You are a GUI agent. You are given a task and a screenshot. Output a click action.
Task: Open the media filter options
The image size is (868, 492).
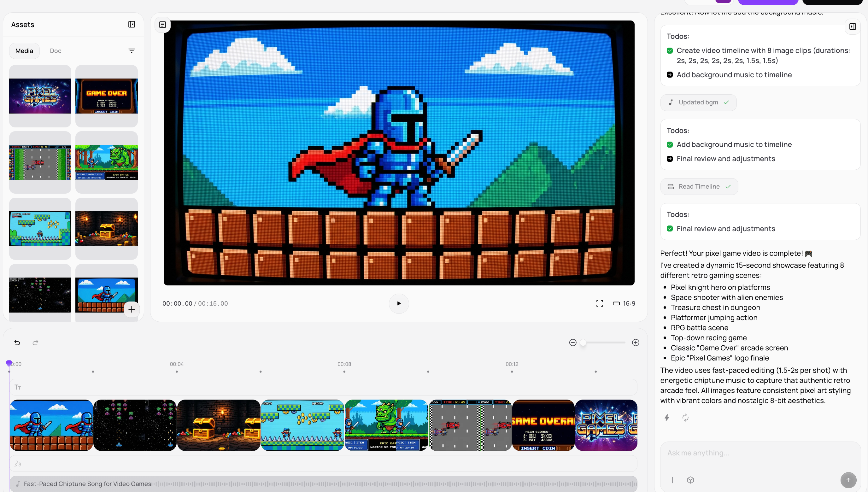(x=132, y=51)
